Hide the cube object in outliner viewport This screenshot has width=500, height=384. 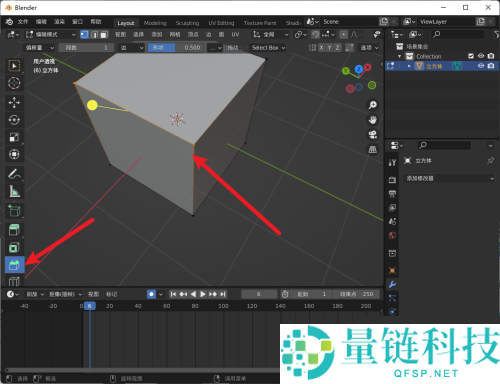click(481, 66)
